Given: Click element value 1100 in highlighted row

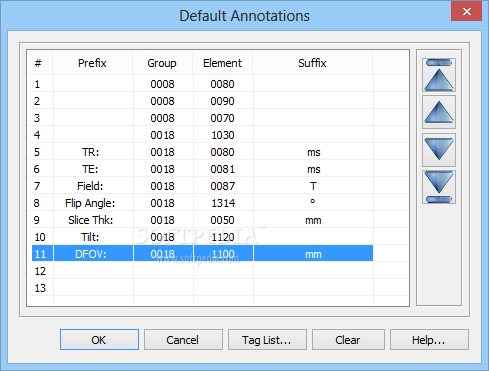Looking at the screenshot, I should tap(223, 254).
